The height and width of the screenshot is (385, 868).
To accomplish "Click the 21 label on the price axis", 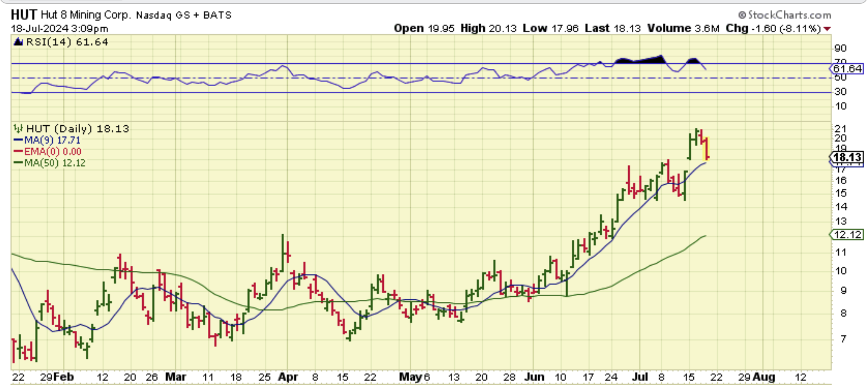I will pyautogui.click(x=840, y=129).
